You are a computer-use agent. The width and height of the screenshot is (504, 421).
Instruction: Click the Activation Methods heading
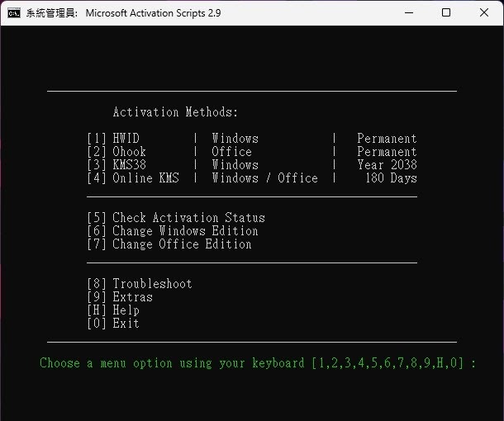[x=175, y=112]
